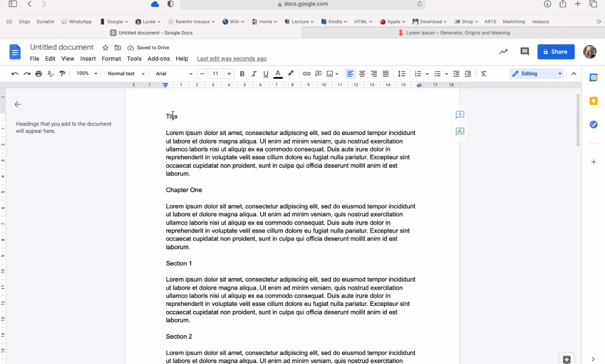Open the View menu
This screenshot has width=605, height=364.
(67, 59)
